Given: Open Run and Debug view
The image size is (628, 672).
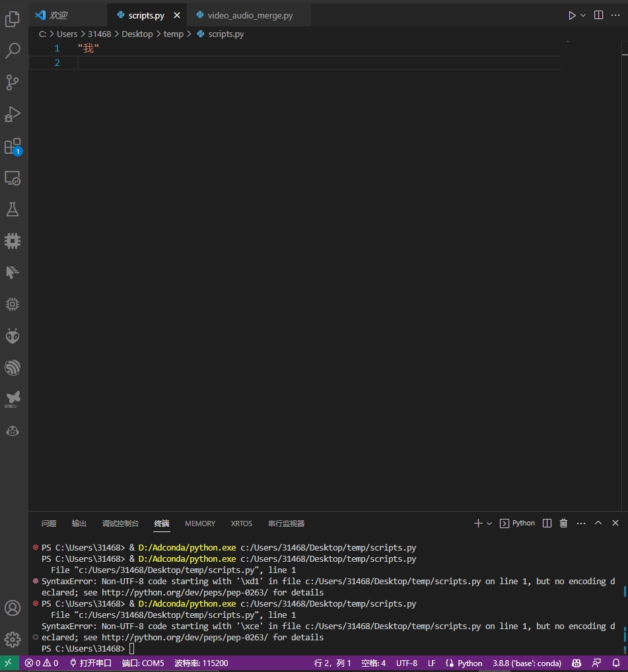Looking at the screenshot, I should (13, 114).
